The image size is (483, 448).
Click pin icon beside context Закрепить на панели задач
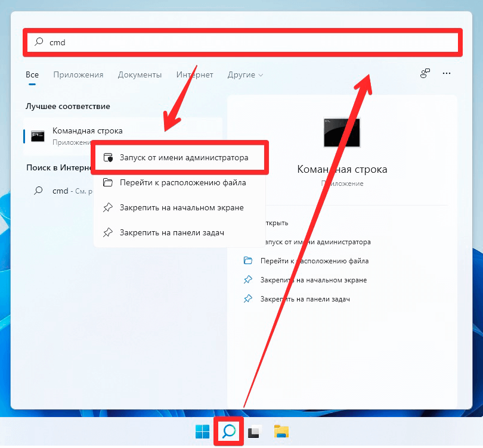coord(108,232)
